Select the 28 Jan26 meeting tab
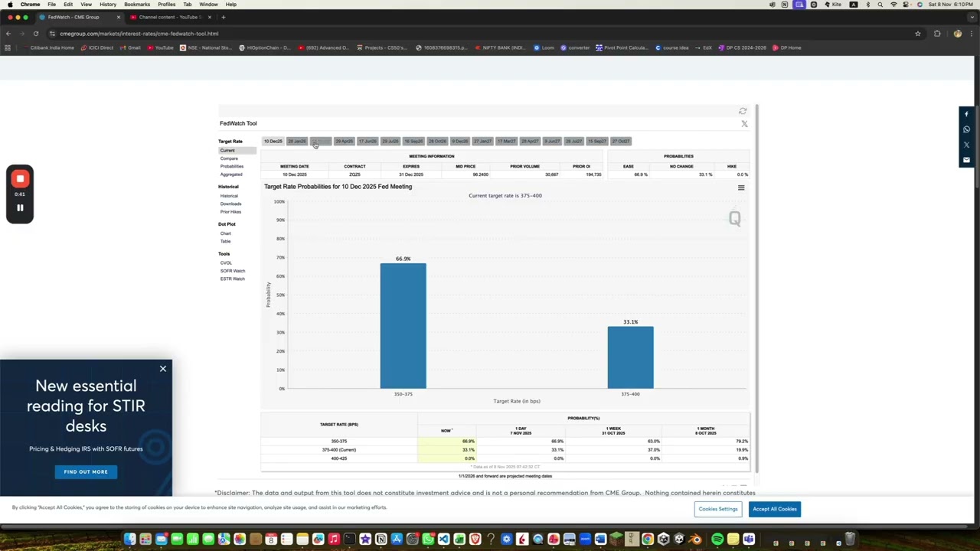Viewport: 980px width, 551px height. click(x=297, y=142)
